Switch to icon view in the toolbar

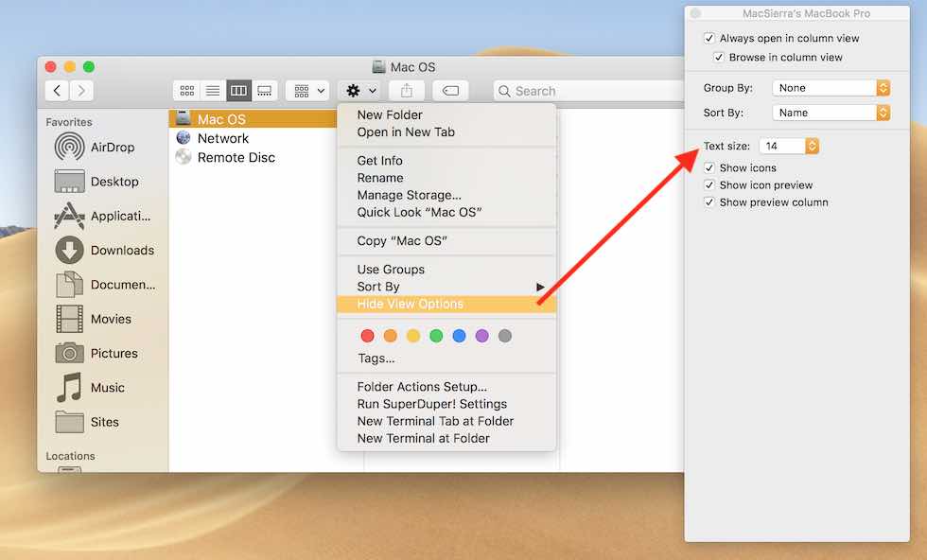coord(186,90)
